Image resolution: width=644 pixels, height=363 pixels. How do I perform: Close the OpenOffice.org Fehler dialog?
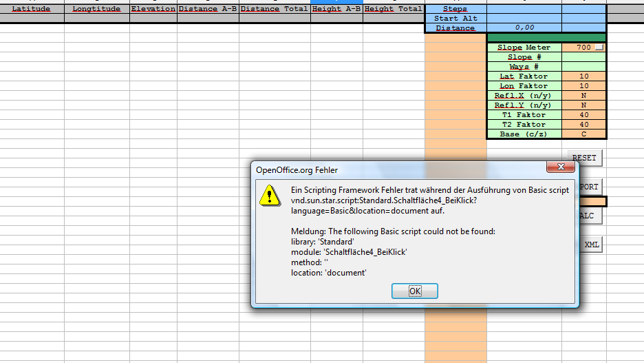pos(561,167)
